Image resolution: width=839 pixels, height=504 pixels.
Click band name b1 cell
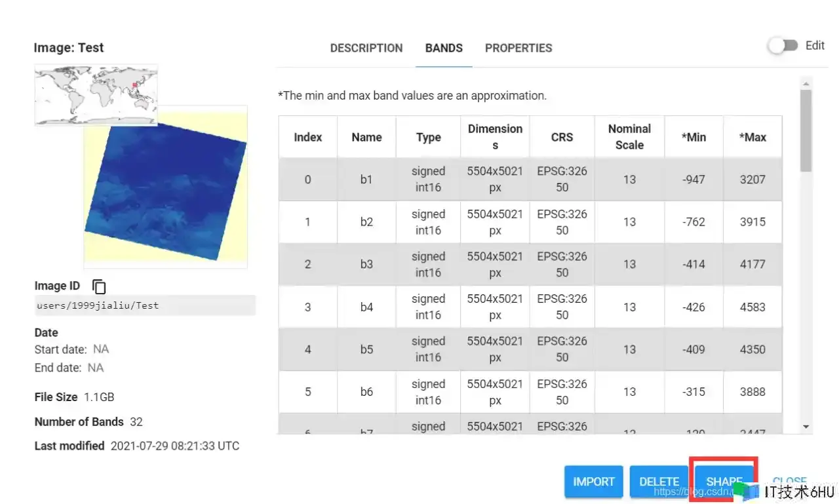point(366,179)
